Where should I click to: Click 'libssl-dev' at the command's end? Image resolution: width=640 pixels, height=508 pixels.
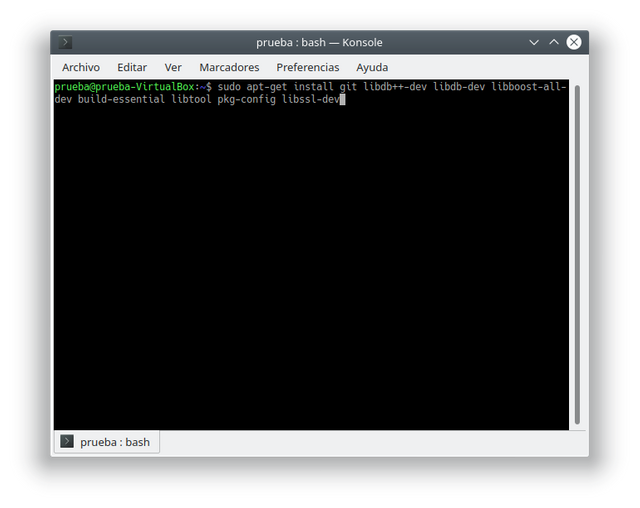coord(311,99)
